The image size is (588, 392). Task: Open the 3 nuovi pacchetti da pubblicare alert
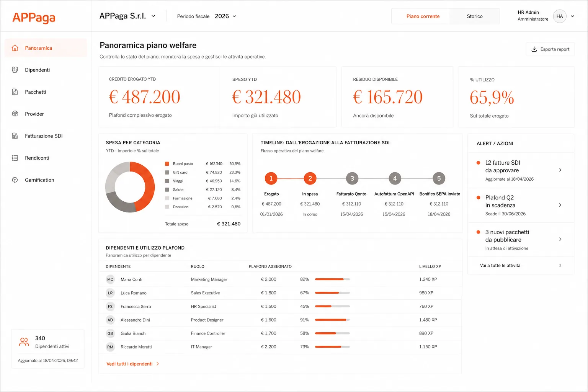coord(521,240)
